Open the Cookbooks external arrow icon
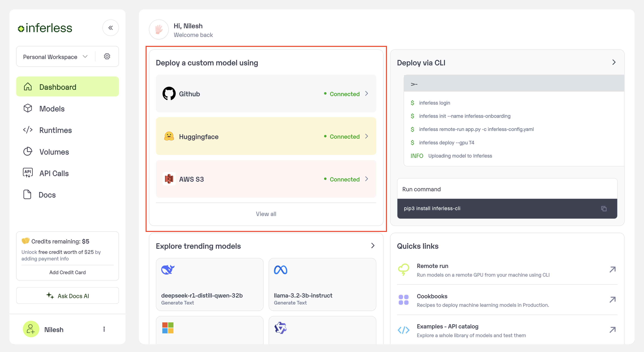The height and width of the screenshot is (352, 644). 612,300
